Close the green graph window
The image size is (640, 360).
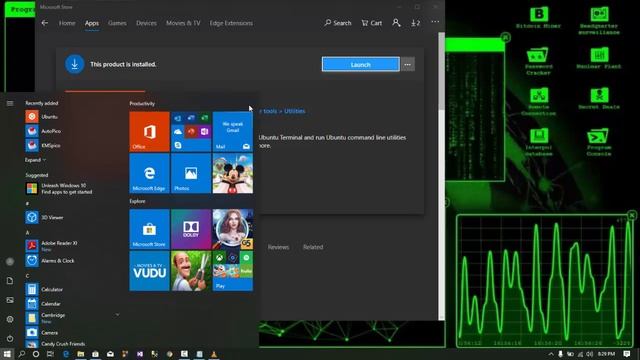(631, 215)
